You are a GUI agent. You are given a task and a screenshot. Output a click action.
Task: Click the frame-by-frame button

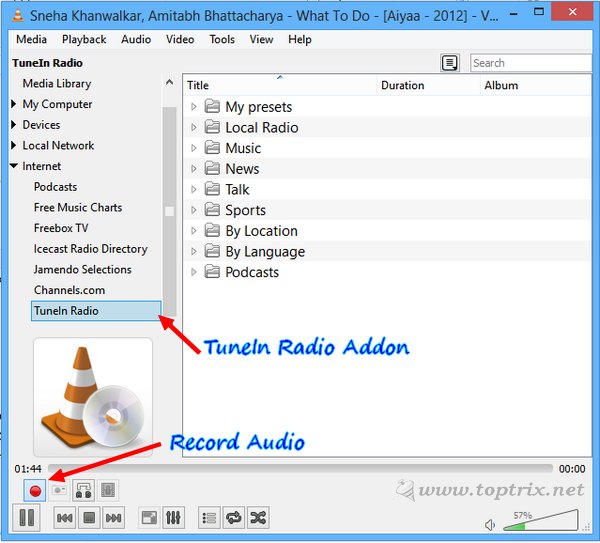click(108, 490)
